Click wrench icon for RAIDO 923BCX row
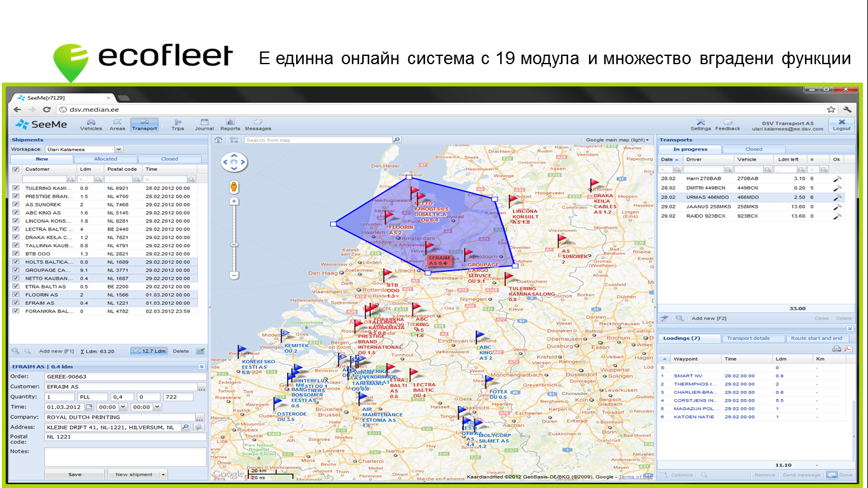 tap(837, 216)
